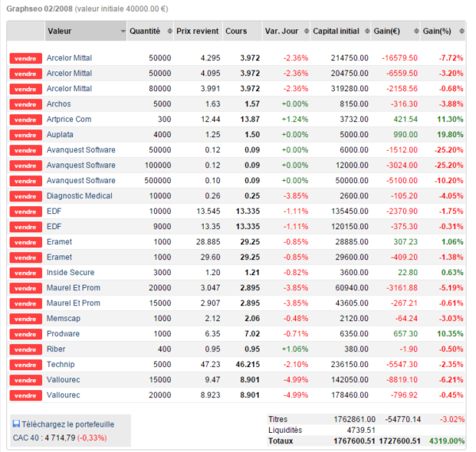Click the Graphseo 02/2008 portfolio title
This screenshot has height=452, width=476.
coord(40,9)
